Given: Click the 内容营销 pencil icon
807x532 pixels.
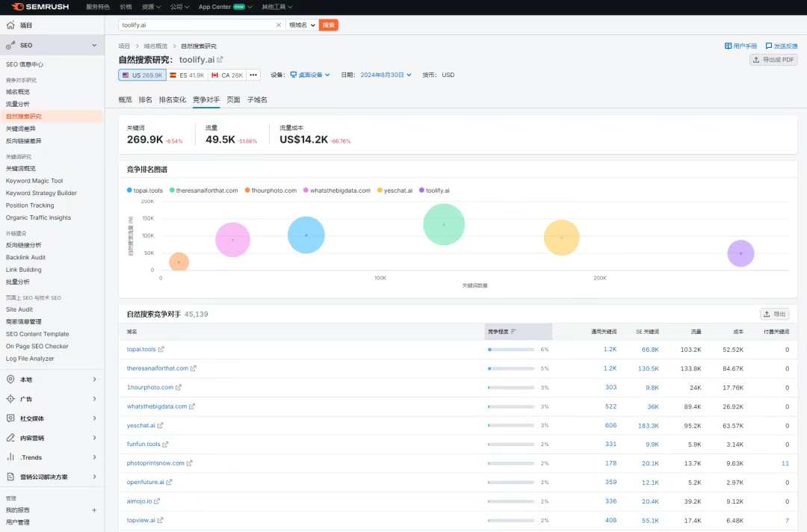Looking at the screenshot, I should coord(10,438).
